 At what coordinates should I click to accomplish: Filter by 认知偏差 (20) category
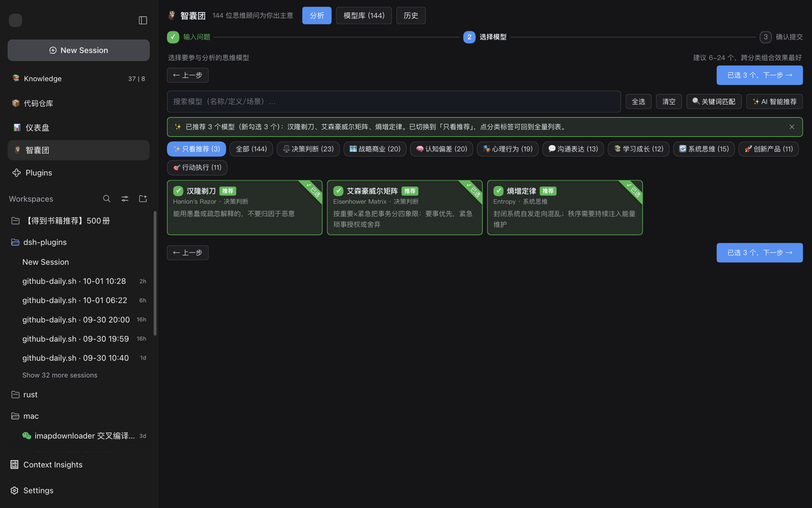pos(442,149)
